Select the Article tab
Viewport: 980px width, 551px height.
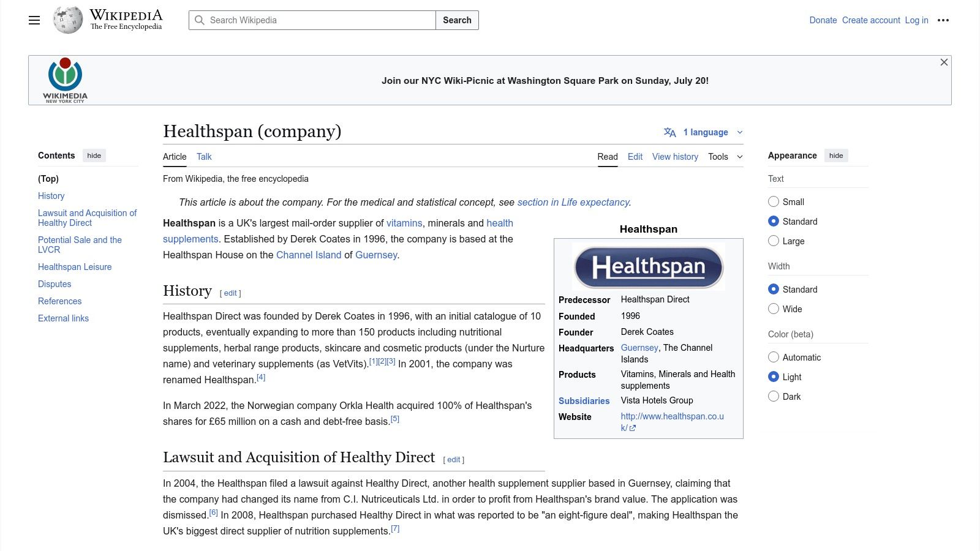click(175, 157)
